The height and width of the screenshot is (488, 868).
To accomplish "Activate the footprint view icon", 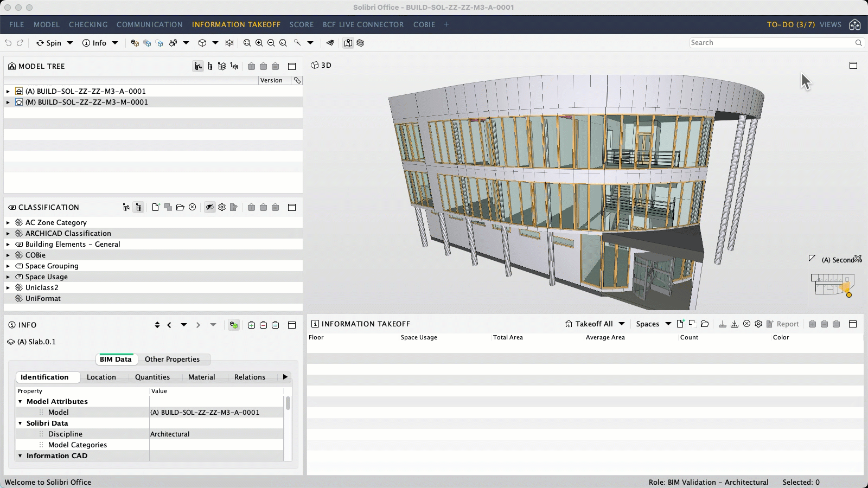I will pos(330,43).
